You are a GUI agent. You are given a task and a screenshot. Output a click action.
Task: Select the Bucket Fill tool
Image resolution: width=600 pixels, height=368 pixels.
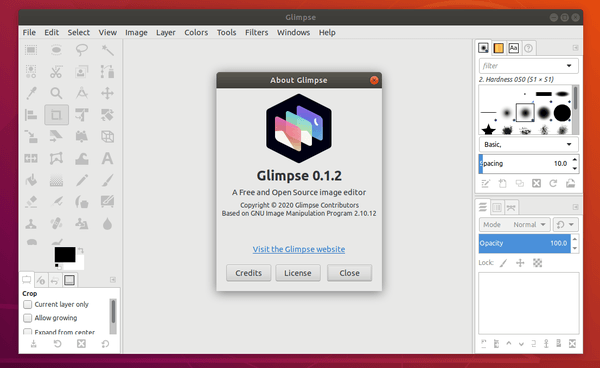31,180
